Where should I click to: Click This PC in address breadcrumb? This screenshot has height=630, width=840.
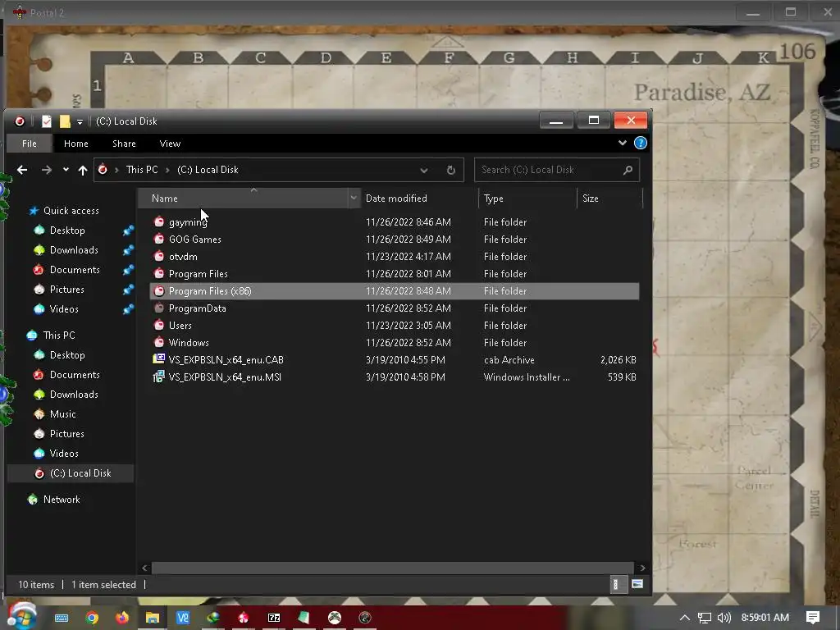point(141,170)
